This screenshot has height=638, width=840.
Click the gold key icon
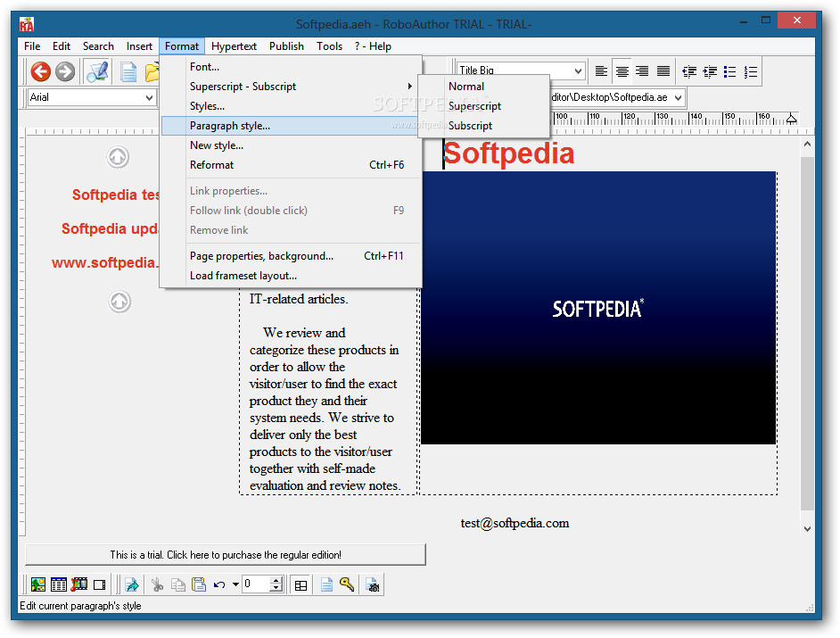[347, 584]
